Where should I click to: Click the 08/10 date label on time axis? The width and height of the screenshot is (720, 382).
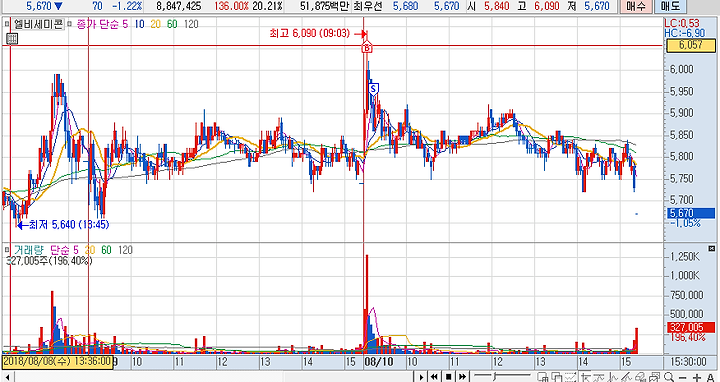[378, 362]
